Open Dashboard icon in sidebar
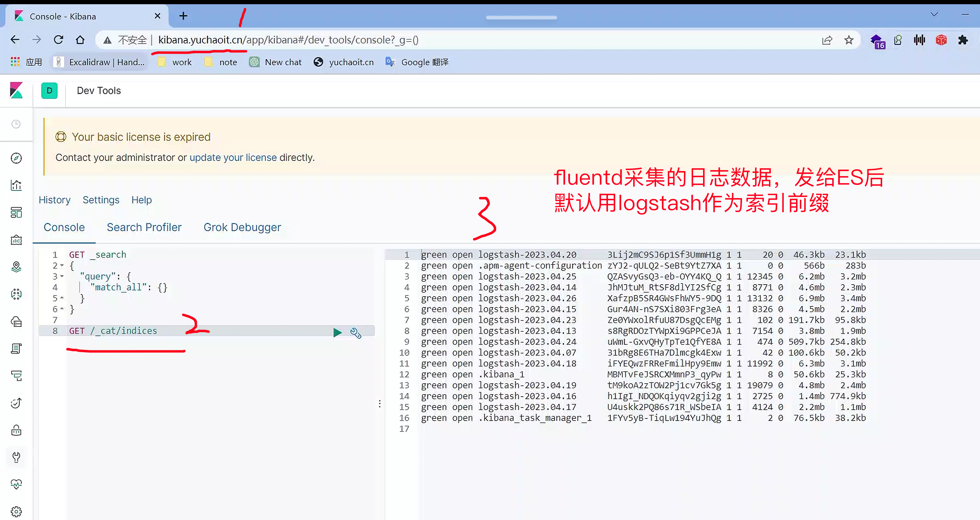This screenshot has height=520, width=980. pos(16,213)
